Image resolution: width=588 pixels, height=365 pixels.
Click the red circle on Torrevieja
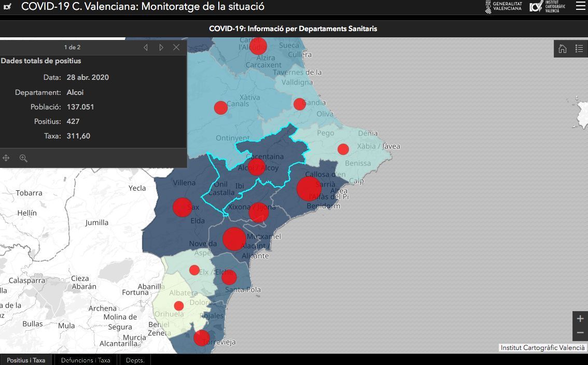pyautogui.click(x=201, y=338)
